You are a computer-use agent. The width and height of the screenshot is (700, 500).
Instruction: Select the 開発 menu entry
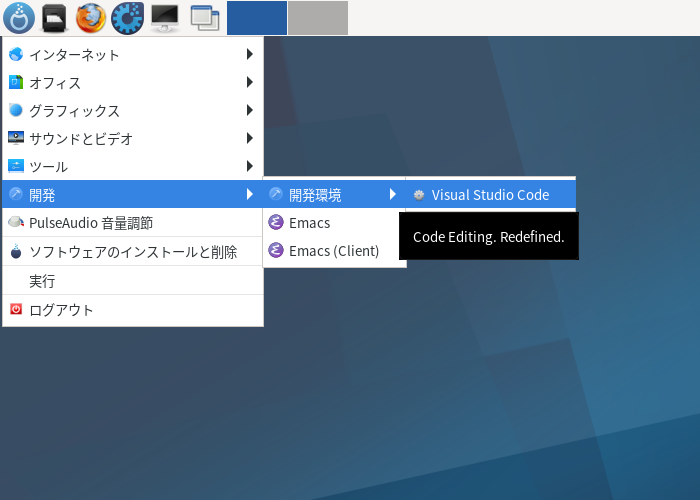133,194
